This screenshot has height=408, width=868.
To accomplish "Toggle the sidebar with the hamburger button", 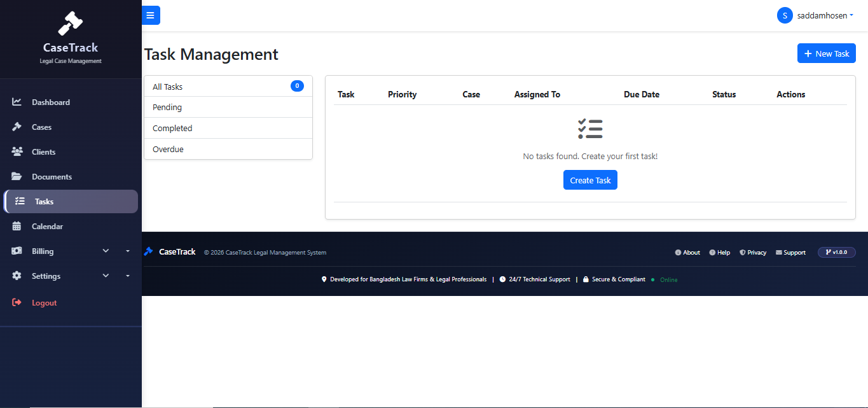I will pos(151,15).
